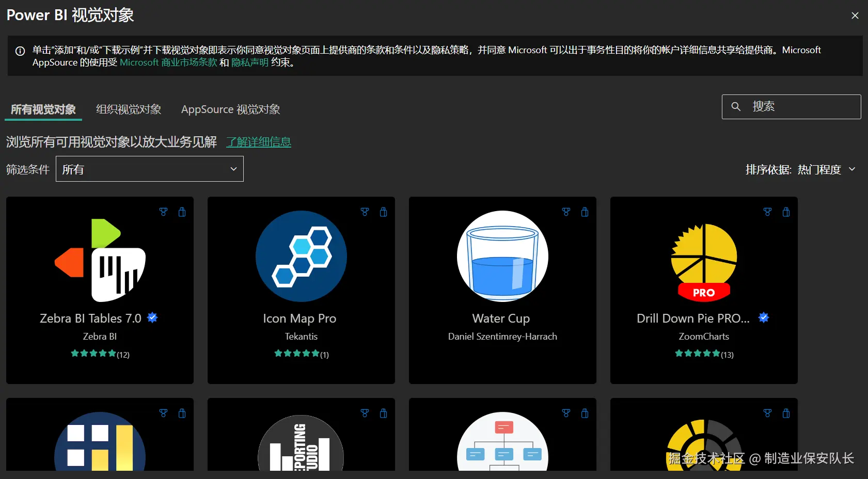This screenshot has height=479, width=868.
Task: Click the shopping bag icon on the yellow donut card
Action: click(786, 413)
